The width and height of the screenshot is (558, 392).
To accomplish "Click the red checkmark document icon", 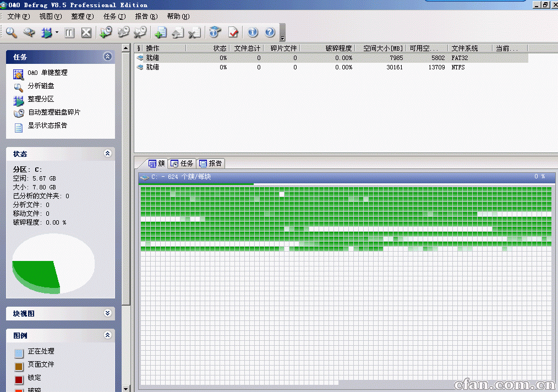I will pyautogui.click(x=233, y=32).
